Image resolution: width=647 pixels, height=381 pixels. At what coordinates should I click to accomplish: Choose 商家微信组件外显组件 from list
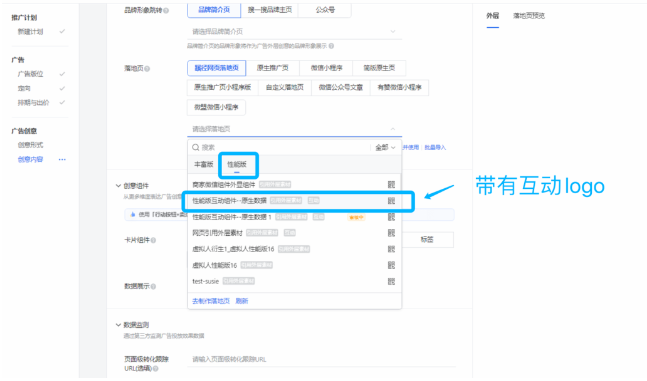tap(294, 185)
